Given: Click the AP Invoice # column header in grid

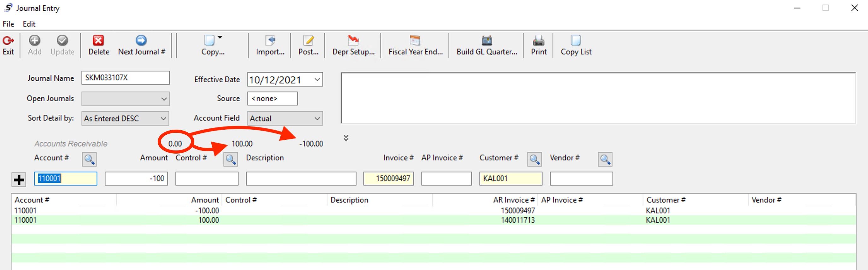Looking at the screenshot, I should (x=590, y=200).
